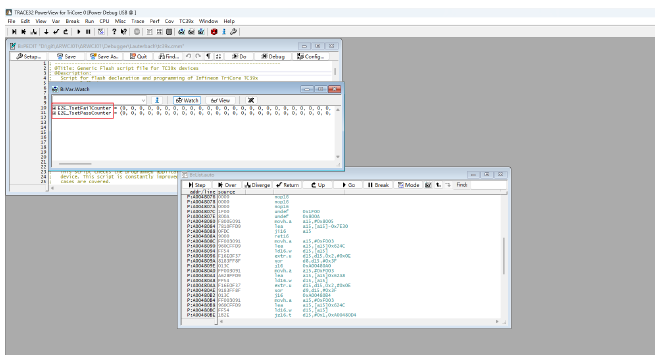This screenshot has height=360, width=660.
Task: Toggle paragraph marks icon in PEDIT toolbar
Action: click(x=208, y=56)
